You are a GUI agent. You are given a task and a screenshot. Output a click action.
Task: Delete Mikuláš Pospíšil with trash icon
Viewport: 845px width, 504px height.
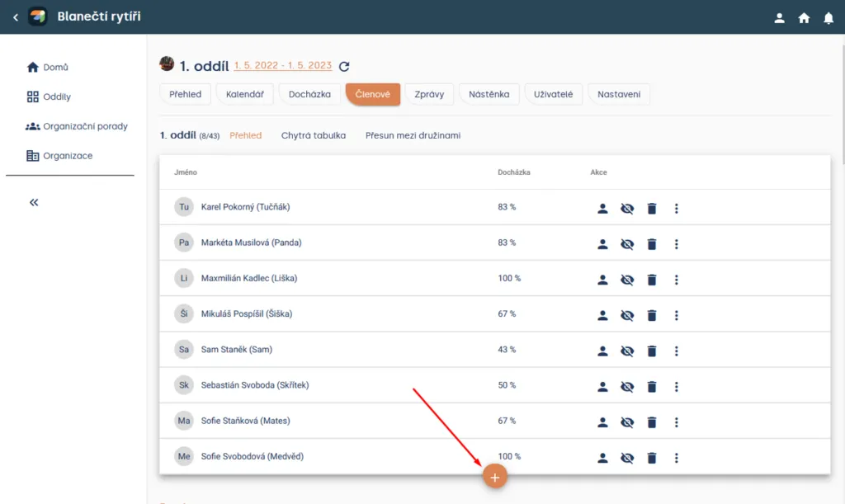(x=652, y=315)
